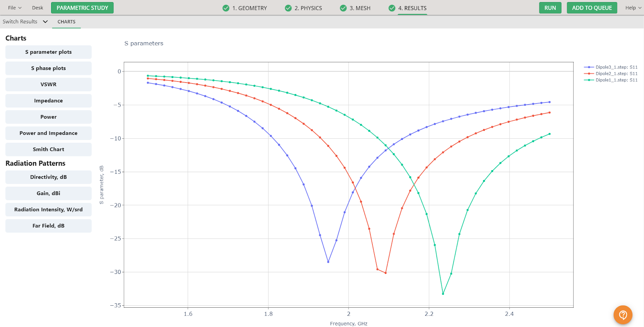Viewport: 644px width, 327px height.
Task: Click the orange help lightbulb icon
Action: coord(623,315)
